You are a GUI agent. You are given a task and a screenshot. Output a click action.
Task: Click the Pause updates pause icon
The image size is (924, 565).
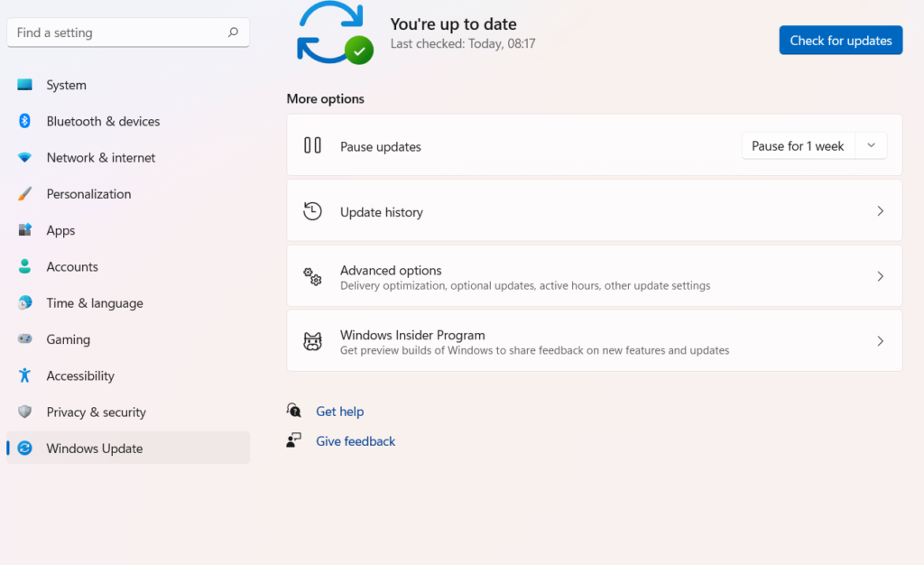pos(312,145)
